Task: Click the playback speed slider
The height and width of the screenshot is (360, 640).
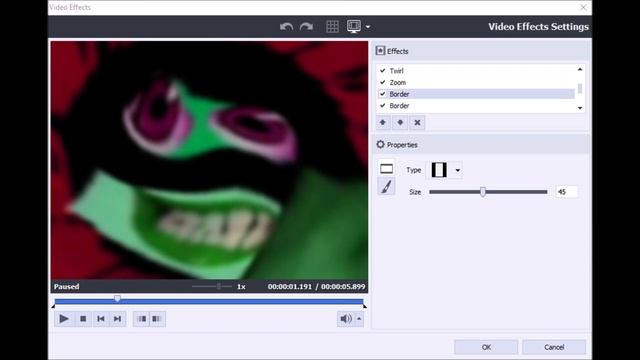Action: [212, 287]
